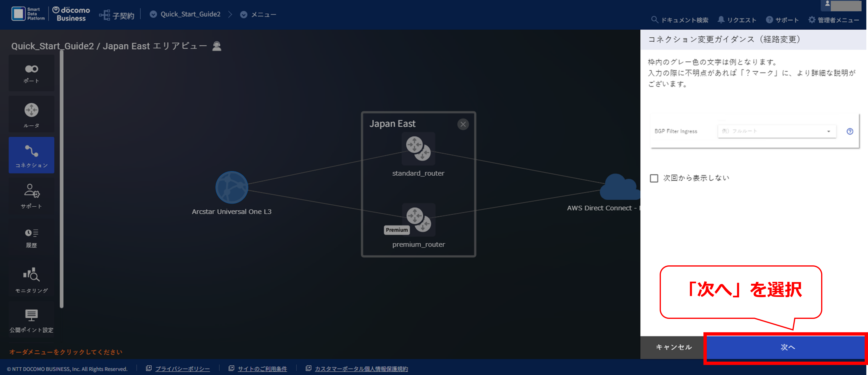This screenshot has height=375, width=868.
Task: Expand the BGP Filter Ingress dropdown
Action: pyautogui.click(x=777, y=131)
